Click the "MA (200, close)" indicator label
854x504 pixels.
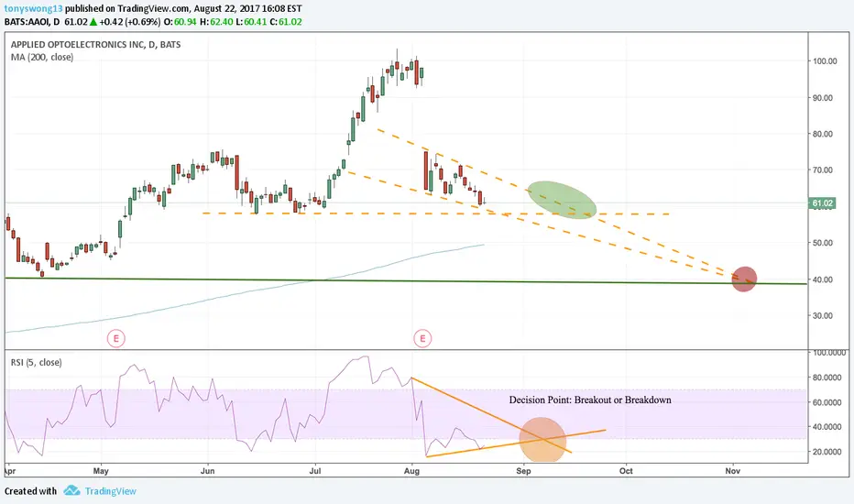(42, 57)
